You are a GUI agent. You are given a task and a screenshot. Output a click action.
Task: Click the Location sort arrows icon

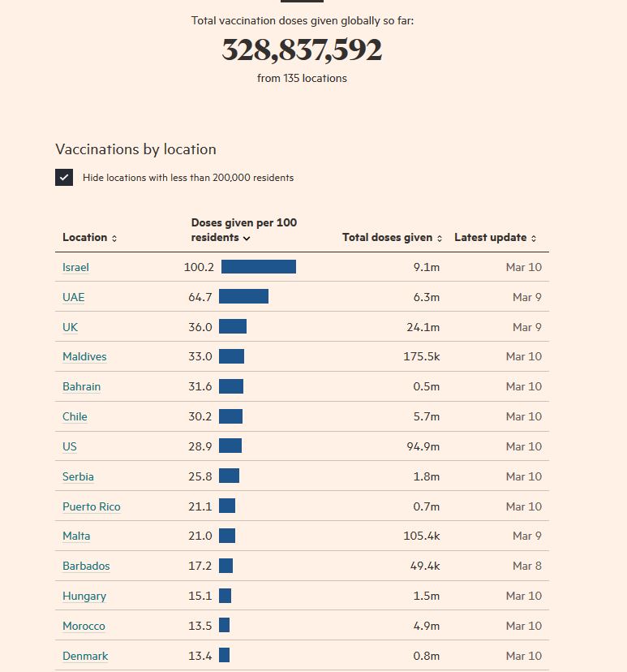click(114, 239)
